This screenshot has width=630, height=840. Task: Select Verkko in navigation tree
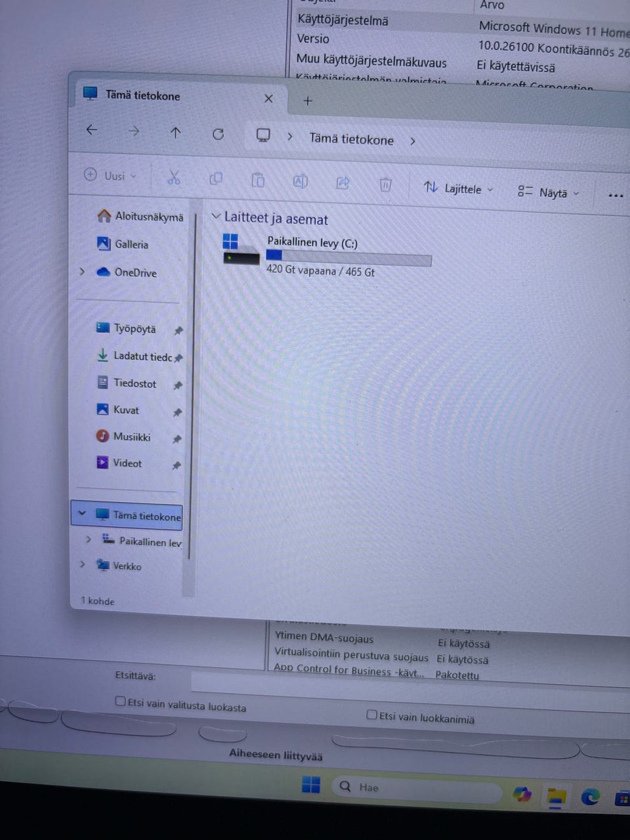[x=119, y=565]
